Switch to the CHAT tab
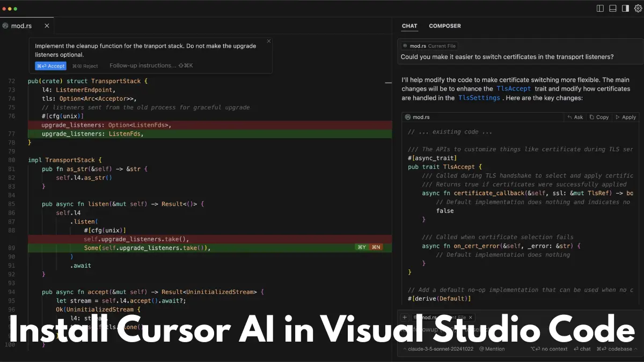Image resolution: width=644 pixels, height=362 pixels. pyautogui.click(x=409, y=26)
